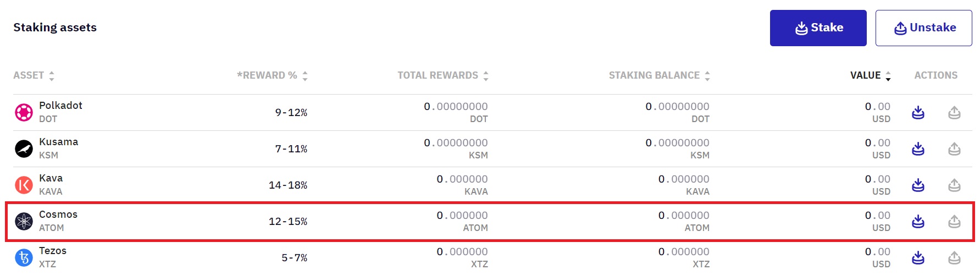
Task: Click the Staking assets heading
Action: (55, 28)
